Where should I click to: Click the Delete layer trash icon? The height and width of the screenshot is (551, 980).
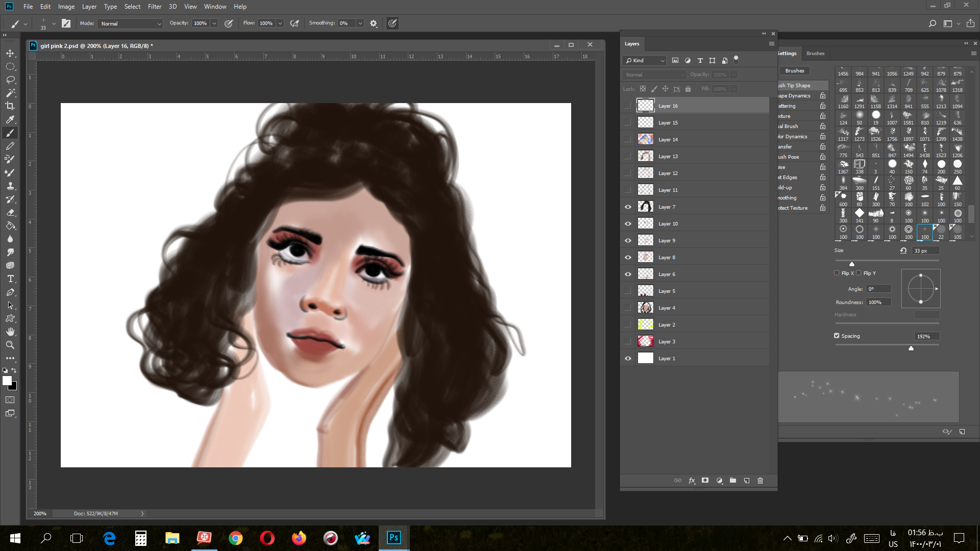point(760,481)
